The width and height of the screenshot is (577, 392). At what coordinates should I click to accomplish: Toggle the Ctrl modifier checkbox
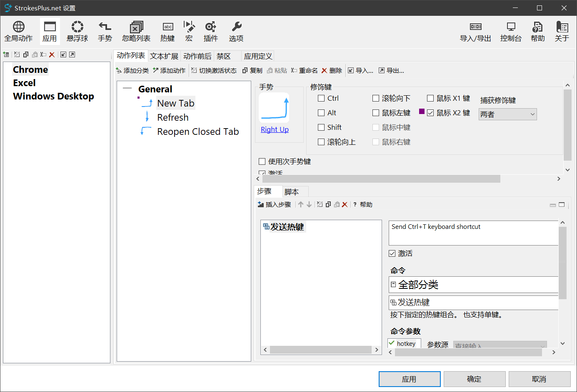click(321, 98)
